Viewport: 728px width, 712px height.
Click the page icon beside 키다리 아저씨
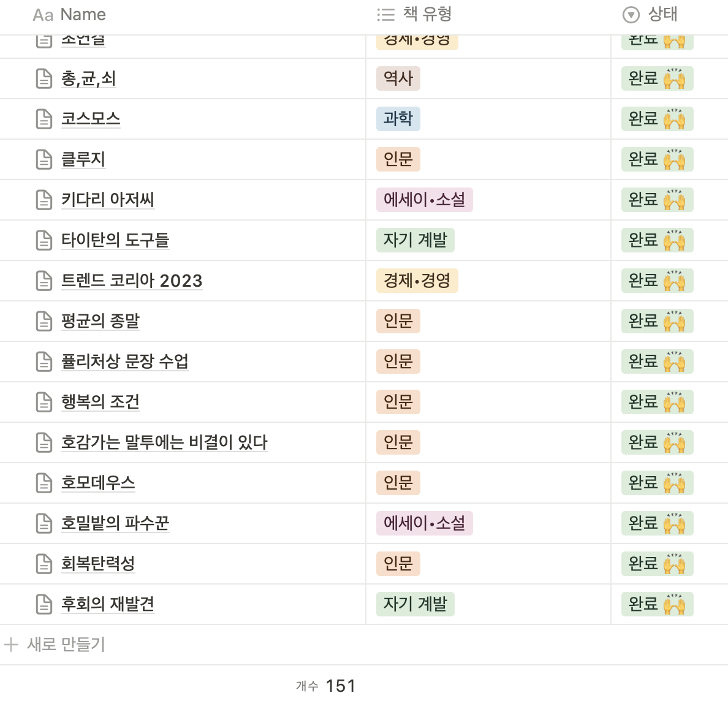coord(44,200)
